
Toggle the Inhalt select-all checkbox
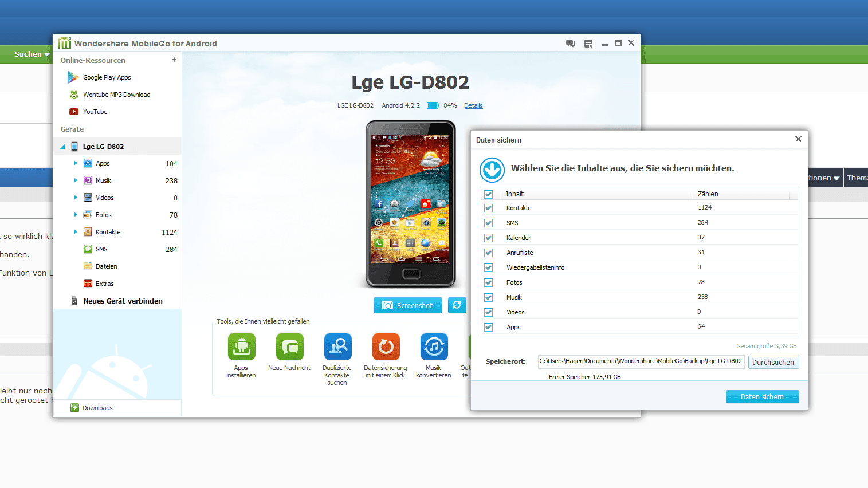pyautogui.click(x=488, y=194)
